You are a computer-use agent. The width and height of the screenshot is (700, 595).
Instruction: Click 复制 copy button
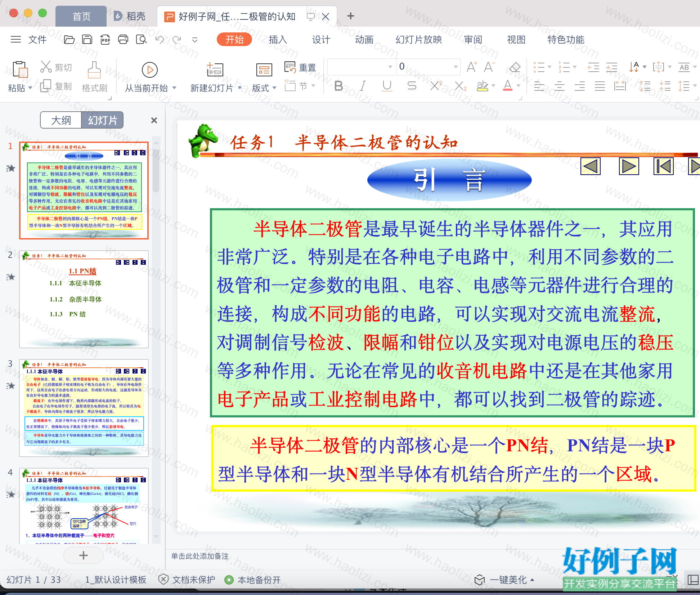pyautogui.click(x=56, y=86)
